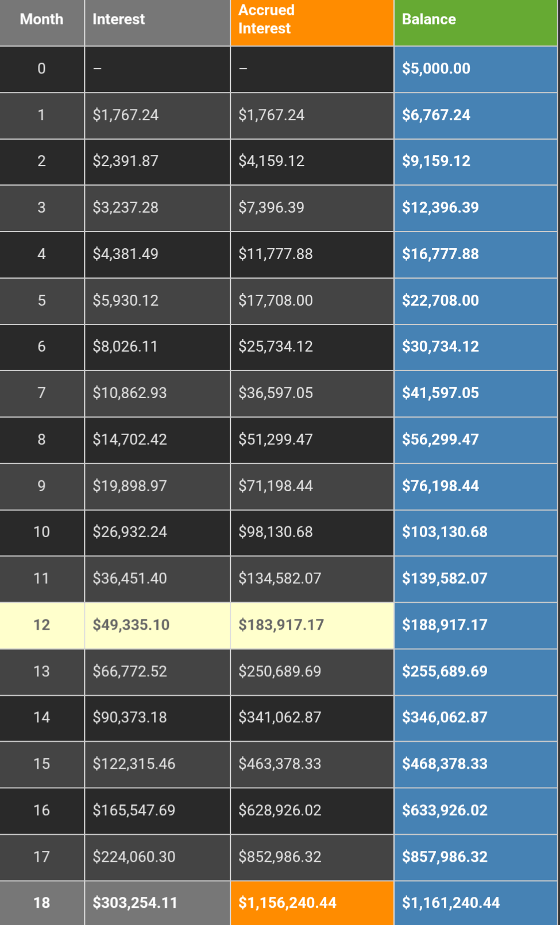This screenshot has height=925, width=560.
Task: Click the $5,000.00 starting balance cell
Action: [476, 69]
